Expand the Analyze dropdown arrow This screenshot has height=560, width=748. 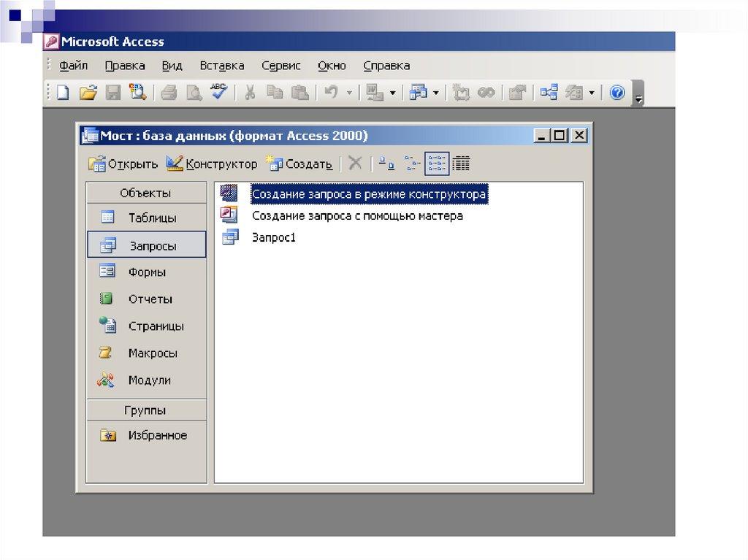[436, 93]
